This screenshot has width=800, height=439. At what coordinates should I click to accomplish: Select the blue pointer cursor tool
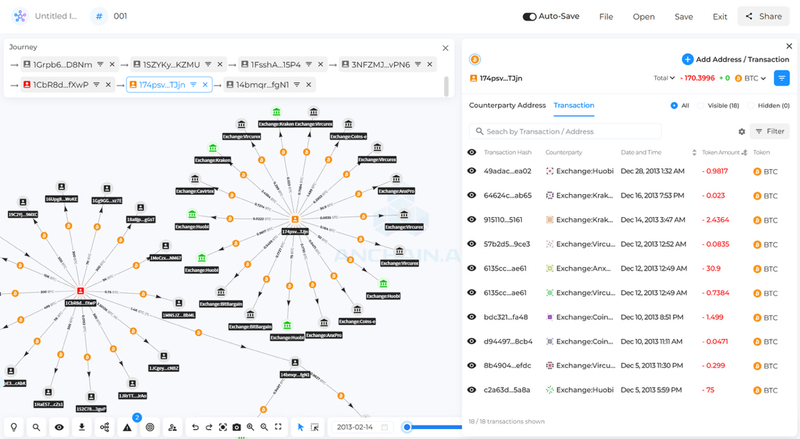(x=301, y=427)
